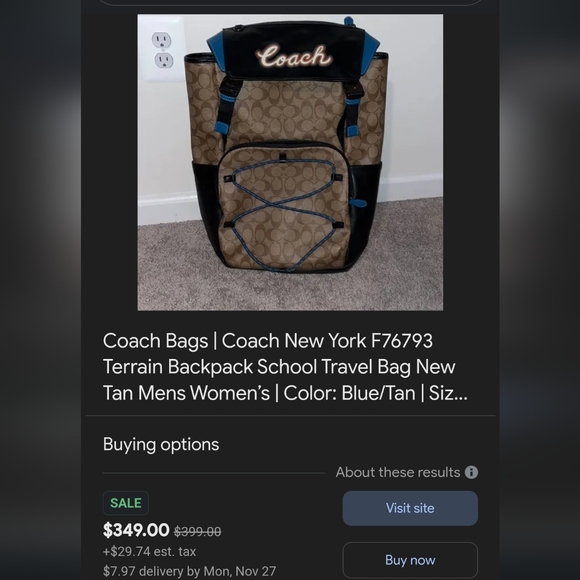Open the Visit site button
This screenshot has height=580, width=580.
410,508
